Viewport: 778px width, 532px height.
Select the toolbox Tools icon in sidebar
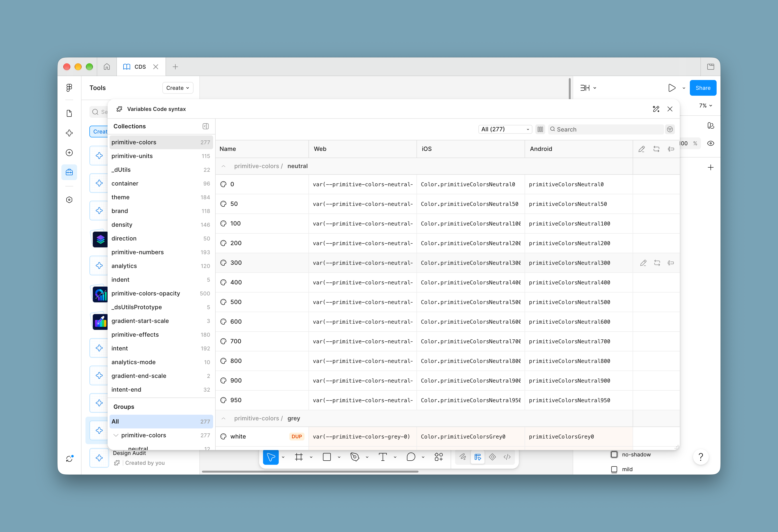tap(69, 172)
